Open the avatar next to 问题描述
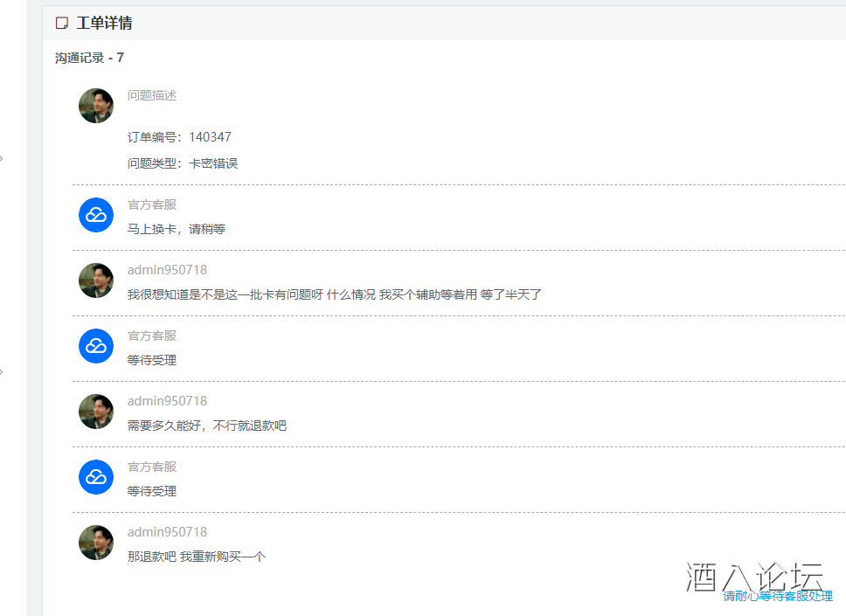 [x=95, y=105]
